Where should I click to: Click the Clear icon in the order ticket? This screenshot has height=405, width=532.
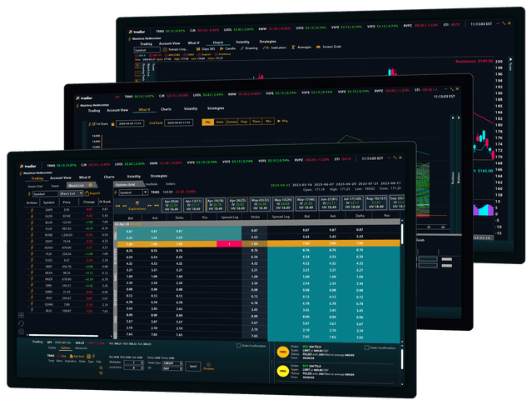click(x=58, y=356)
